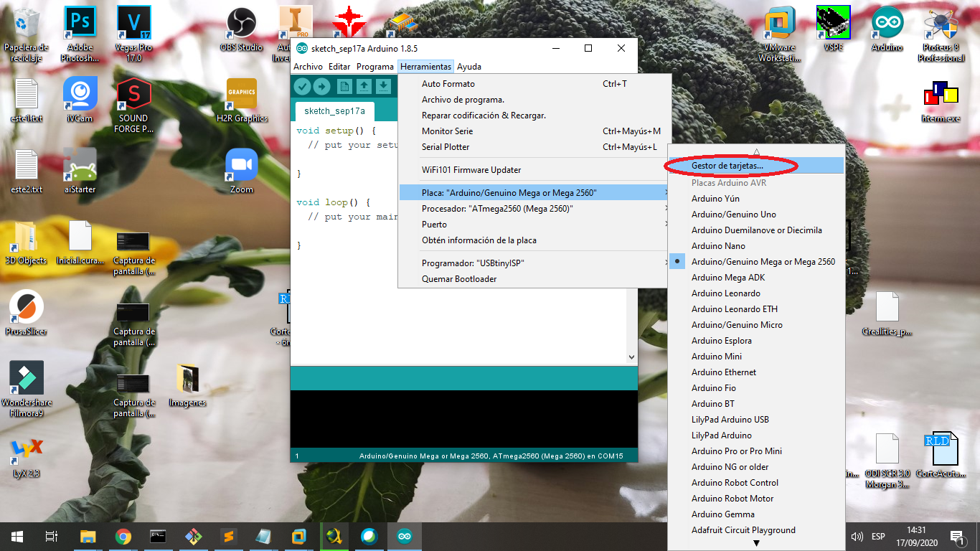Screen dimensions: 980x551
Task: Select the PrusaSlicer desktop shortcut
Action: tap(27, 314)
